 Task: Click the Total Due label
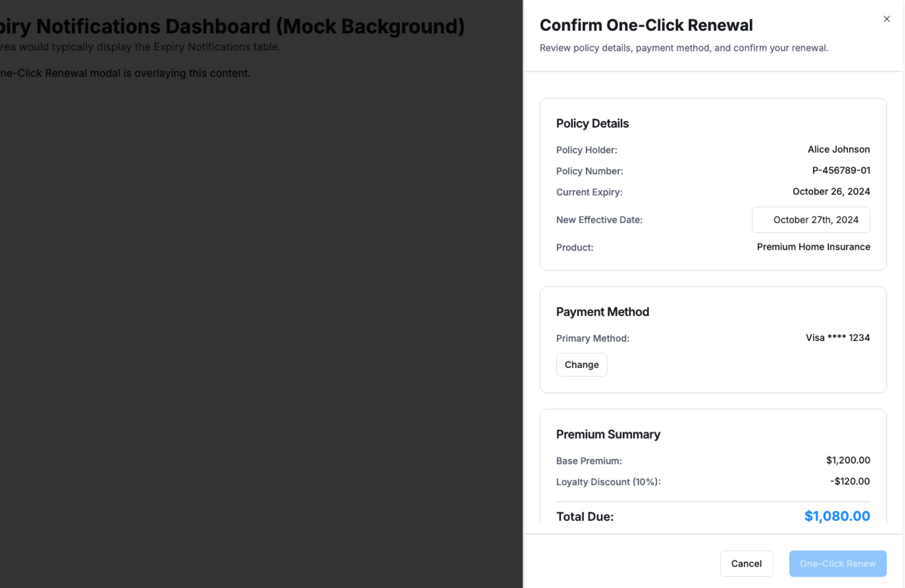[x=584, y=517]
